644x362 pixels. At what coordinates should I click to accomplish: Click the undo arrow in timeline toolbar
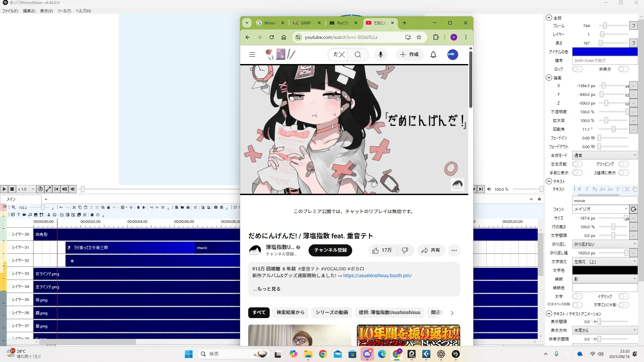pos(61,207)
